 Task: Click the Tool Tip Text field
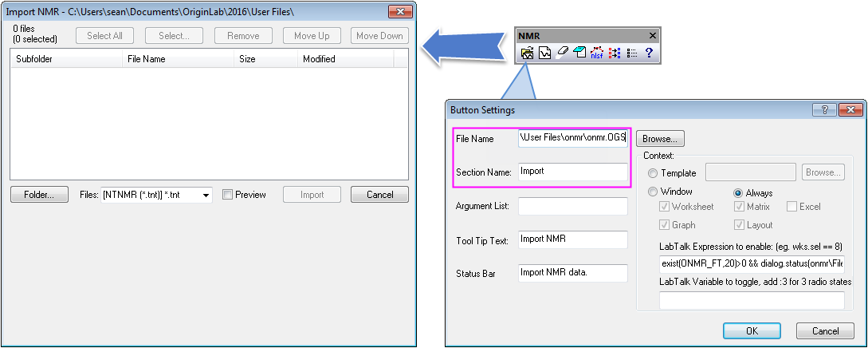pyautogui.click(x=572, y=239)
